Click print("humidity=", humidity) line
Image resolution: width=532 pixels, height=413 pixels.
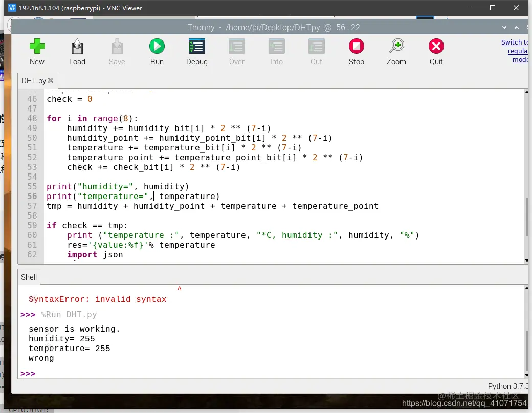pos(118,187)
